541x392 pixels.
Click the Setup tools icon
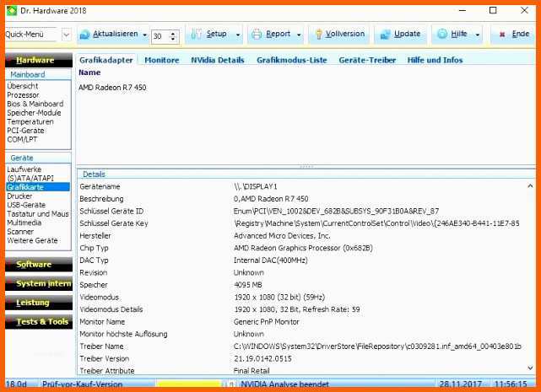click(196, 34)
